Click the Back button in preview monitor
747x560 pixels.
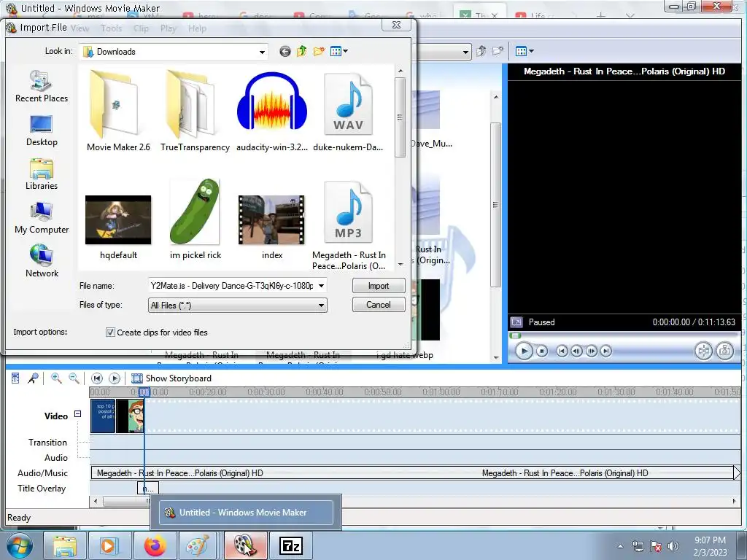click(x=562, y=351)
